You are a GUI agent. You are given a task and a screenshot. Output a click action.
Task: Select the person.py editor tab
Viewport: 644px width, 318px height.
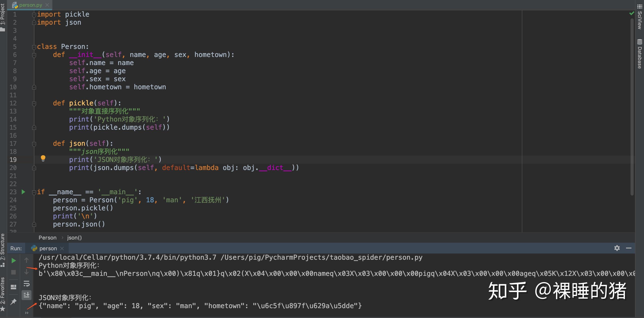(x=31, y=5)
